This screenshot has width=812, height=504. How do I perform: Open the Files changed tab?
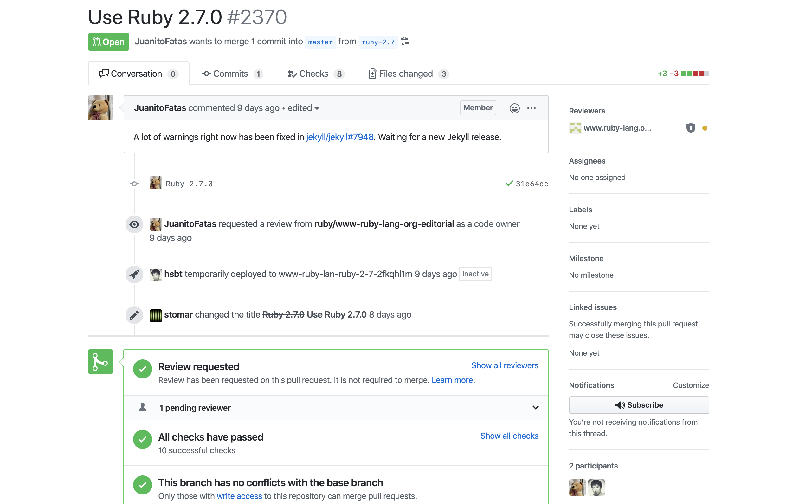tap(409, 74)
